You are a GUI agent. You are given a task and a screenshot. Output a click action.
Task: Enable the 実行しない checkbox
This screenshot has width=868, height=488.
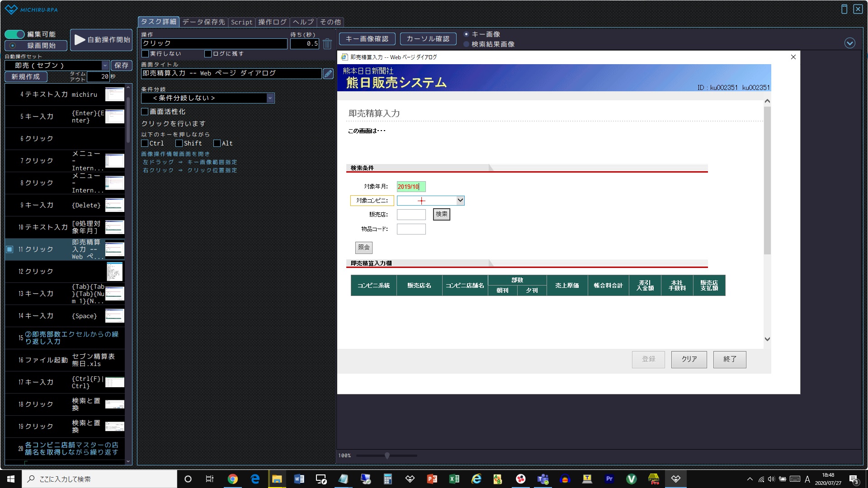click(145, 54)
